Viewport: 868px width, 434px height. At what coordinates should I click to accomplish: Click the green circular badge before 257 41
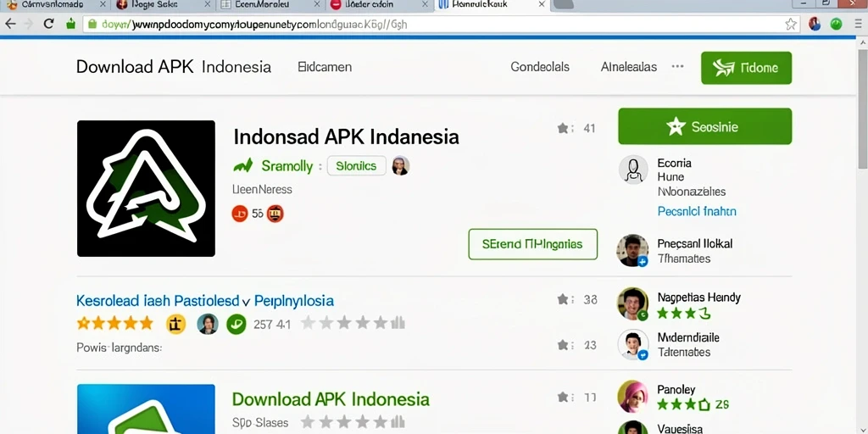(236, 324)
